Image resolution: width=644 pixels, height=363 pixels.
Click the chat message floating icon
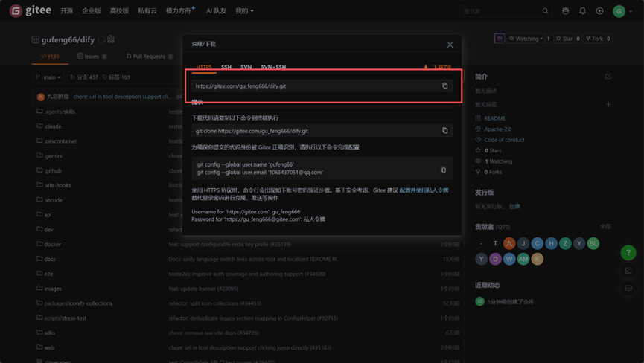[628, 289]
